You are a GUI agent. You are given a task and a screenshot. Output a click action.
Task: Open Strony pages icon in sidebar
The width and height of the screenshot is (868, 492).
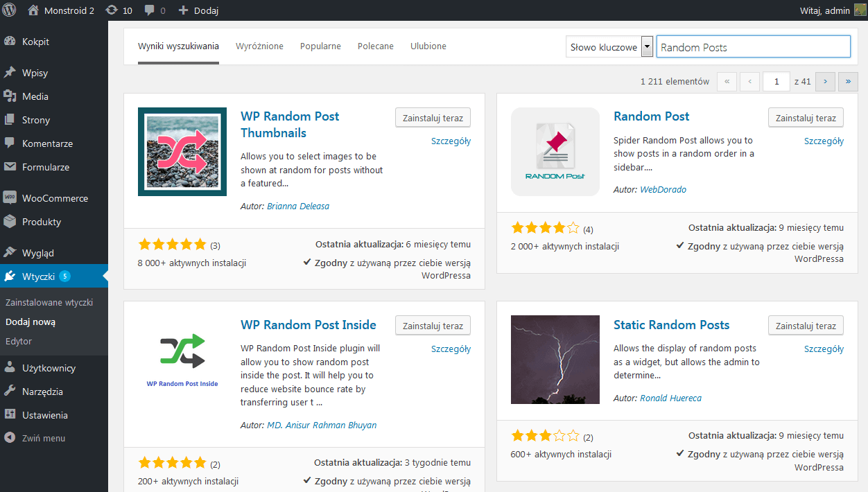(10, 120)
